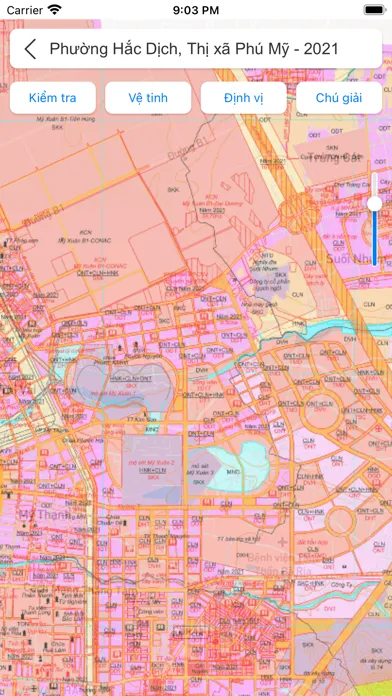The image size is (392, 696).
Task: Tap the hồ sét Mỹ Xuân 2 label
Action: click(150, 463)
